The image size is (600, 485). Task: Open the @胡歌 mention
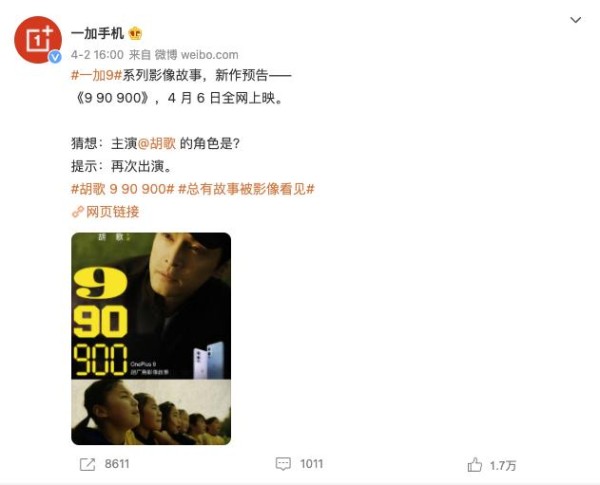pos(157,143)
